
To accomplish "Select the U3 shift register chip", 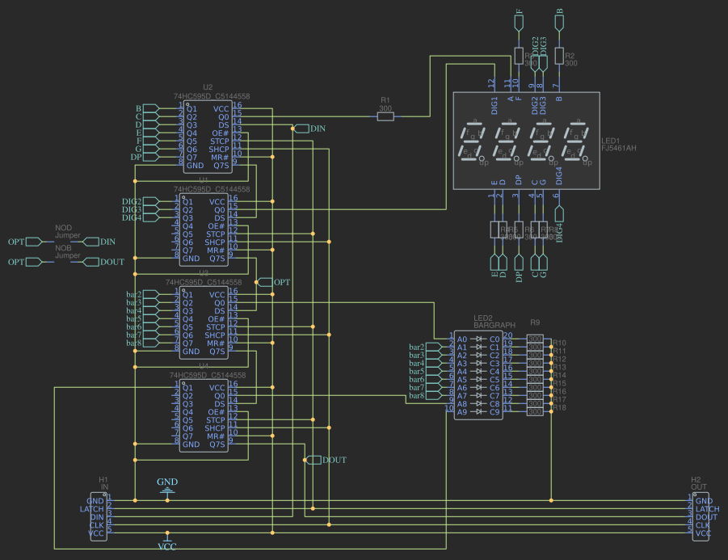I will pos(204,322).
